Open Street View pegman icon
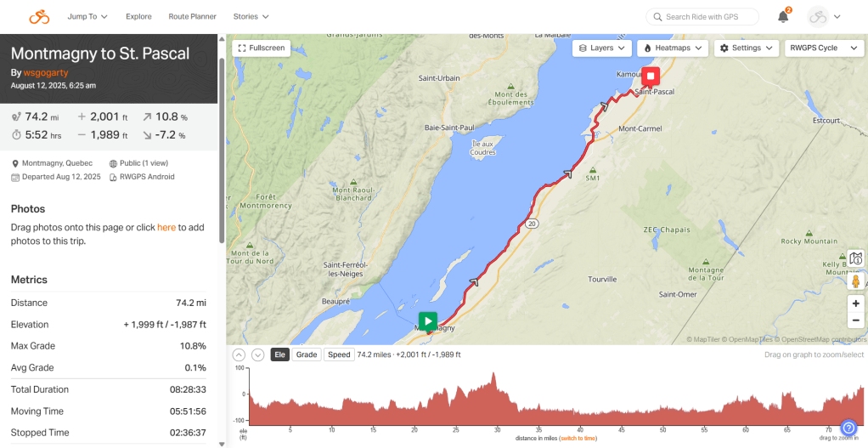 (856, 281)
